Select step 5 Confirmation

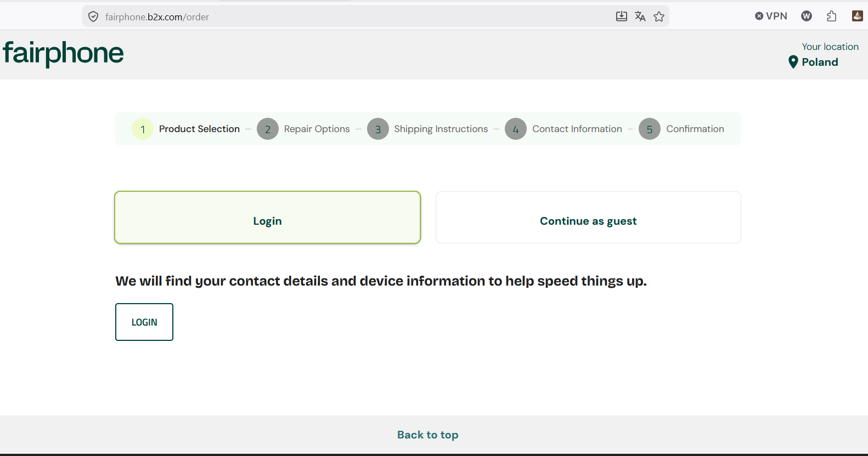681,129
